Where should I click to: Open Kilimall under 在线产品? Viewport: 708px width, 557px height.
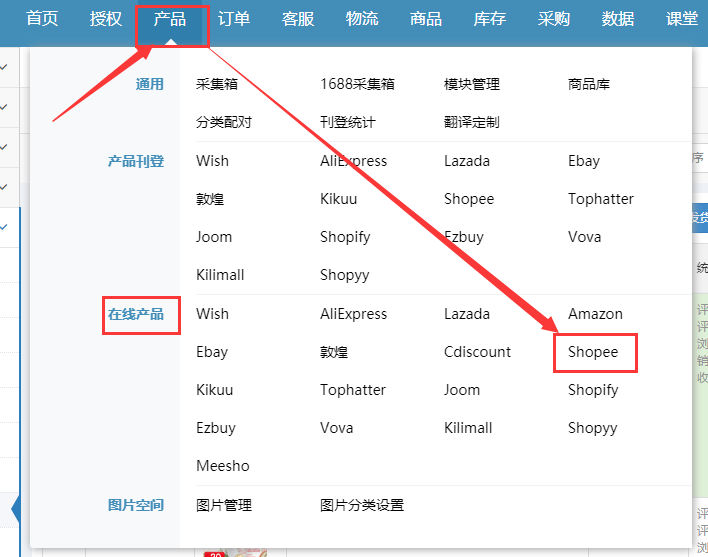(x=468, y=427)
